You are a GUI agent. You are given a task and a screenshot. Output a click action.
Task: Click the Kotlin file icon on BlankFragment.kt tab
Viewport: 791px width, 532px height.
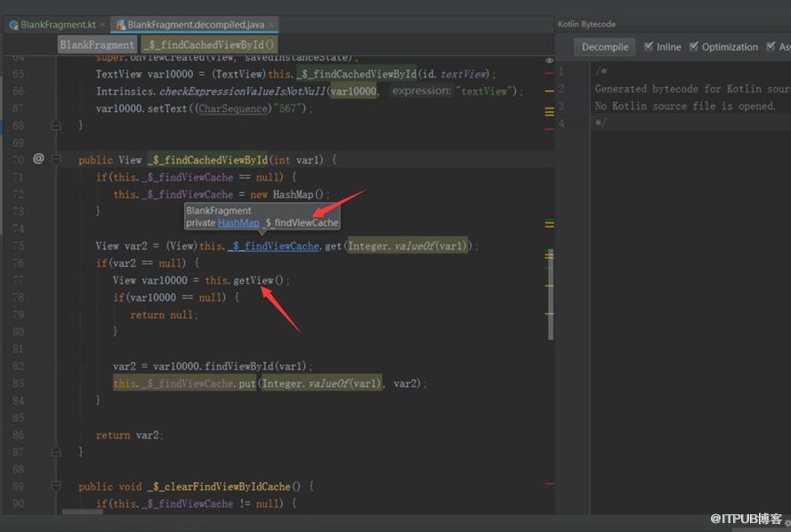(x=13, y=25)
